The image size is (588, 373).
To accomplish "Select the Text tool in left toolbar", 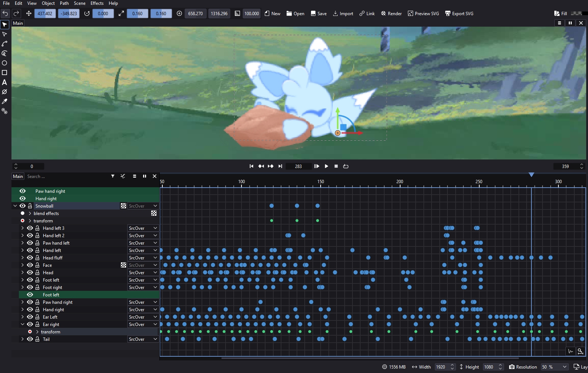I will coord(4,82).
